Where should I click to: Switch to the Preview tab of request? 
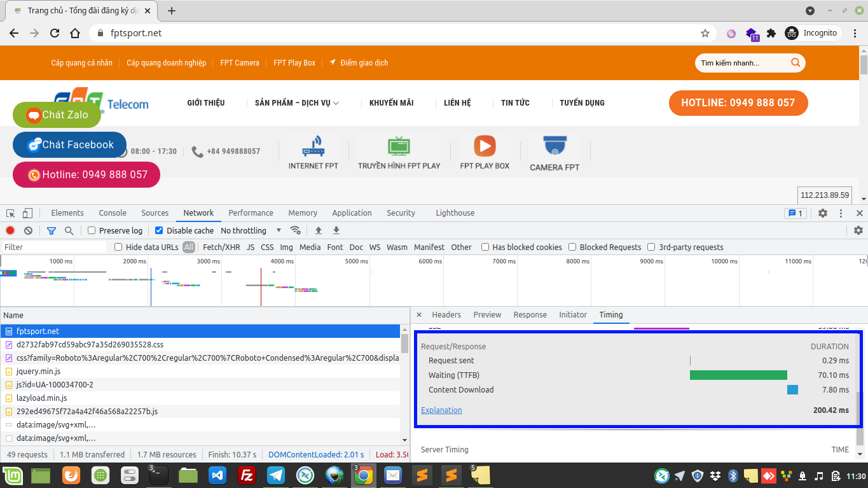click(x=487, y=315)
